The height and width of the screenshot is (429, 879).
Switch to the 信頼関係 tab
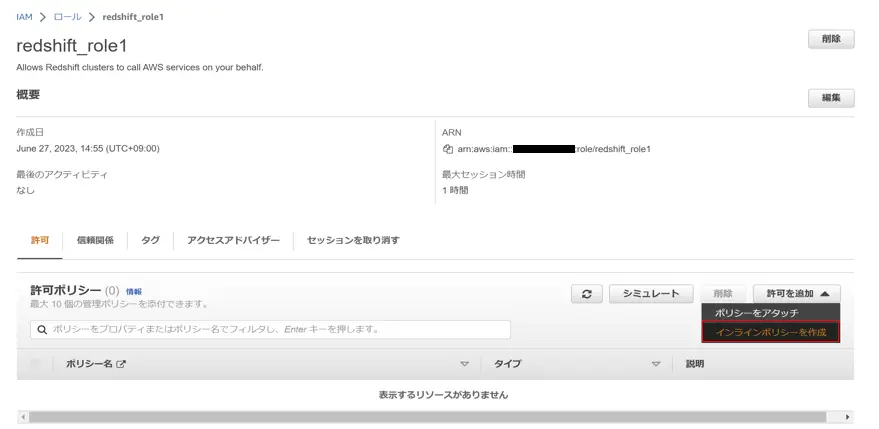coord(95,241)
